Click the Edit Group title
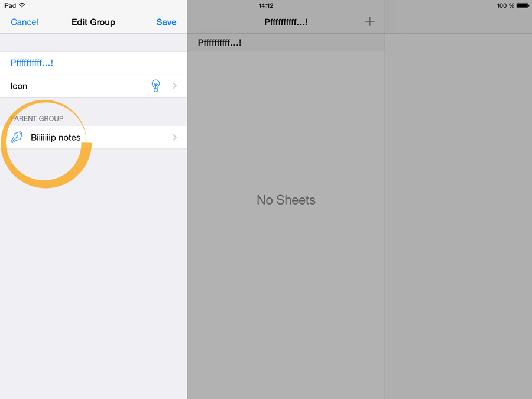This screenshot has height=399, width=532. coord(93,22)
